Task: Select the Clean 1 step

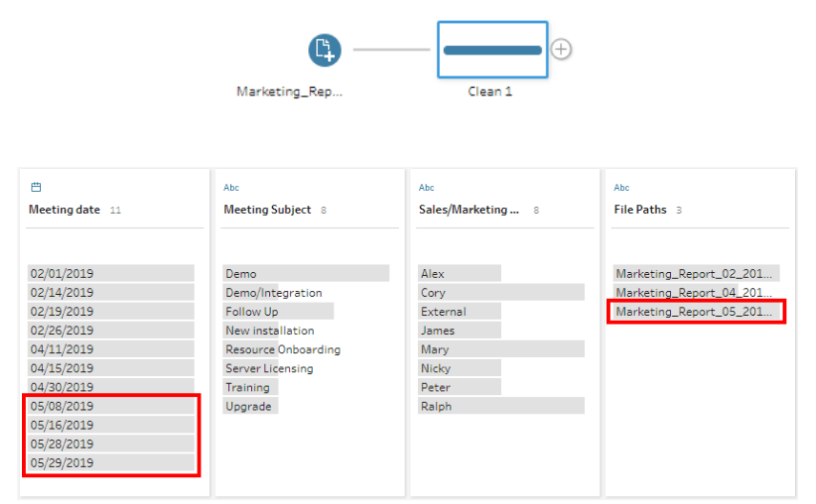Action: (x=492, y=50)
